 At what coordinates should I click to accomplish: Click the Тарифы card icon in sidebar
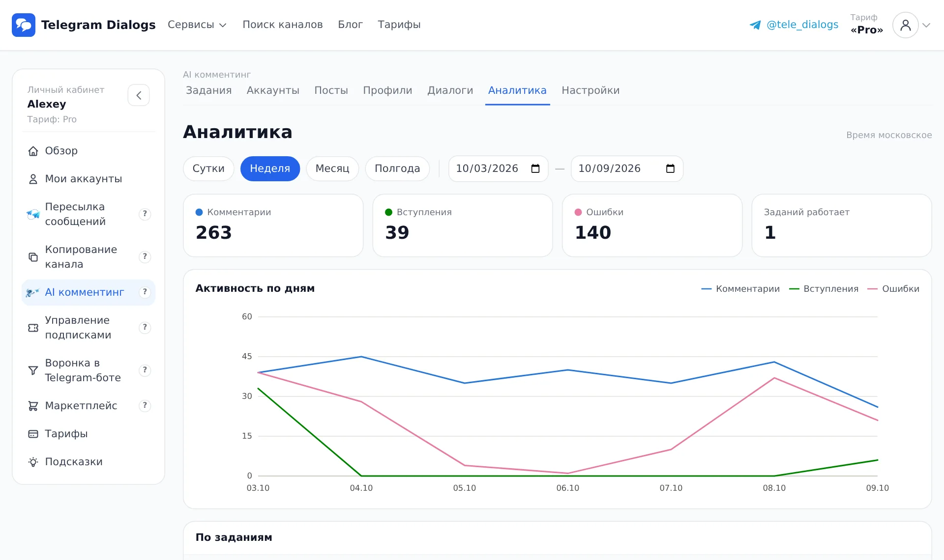click(33, 434)
